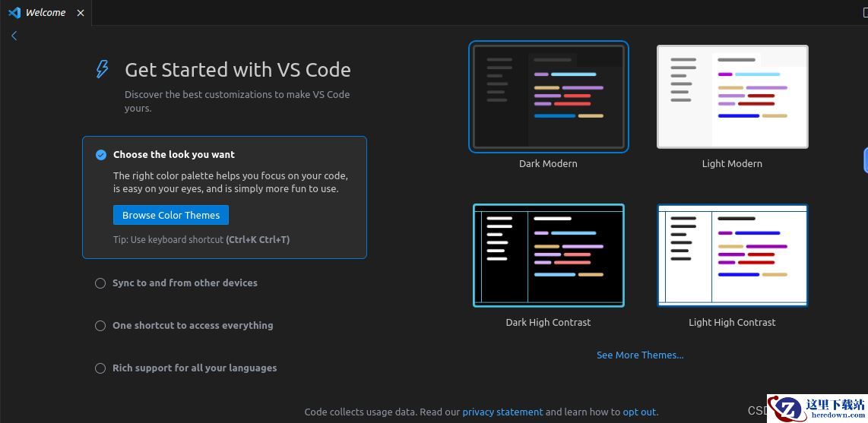
Task: Click the Dark Modern label text
Action: (548, 164)
